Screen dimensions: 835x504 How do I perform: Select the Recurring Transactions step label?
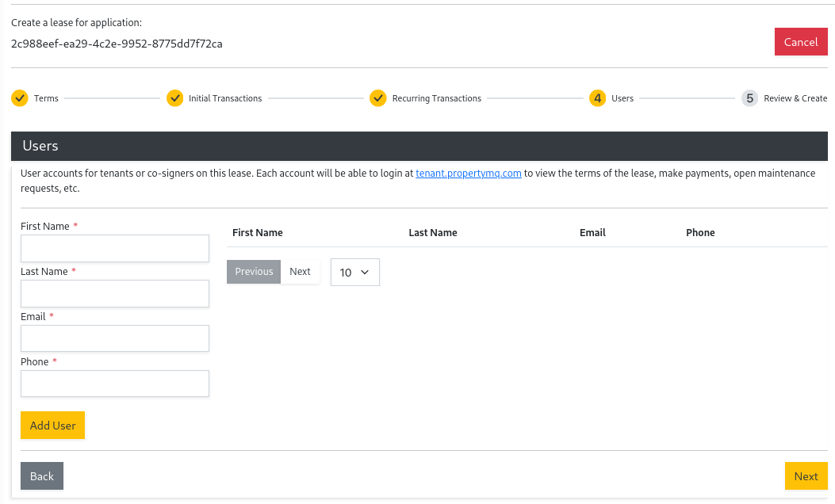coord(436,98)
